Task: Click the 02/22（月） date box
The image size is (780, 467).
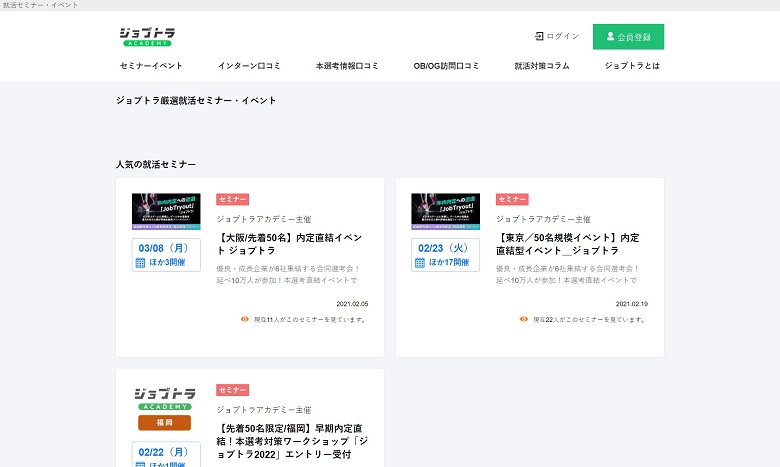Action: (x=166, y=454)
